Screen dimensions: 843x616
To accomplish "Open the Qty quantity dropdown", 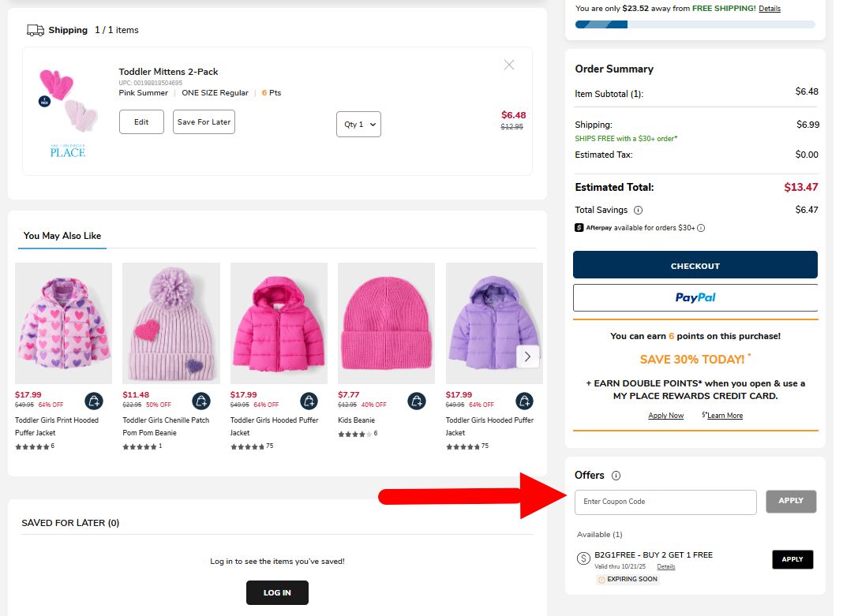I will [358, 124].
